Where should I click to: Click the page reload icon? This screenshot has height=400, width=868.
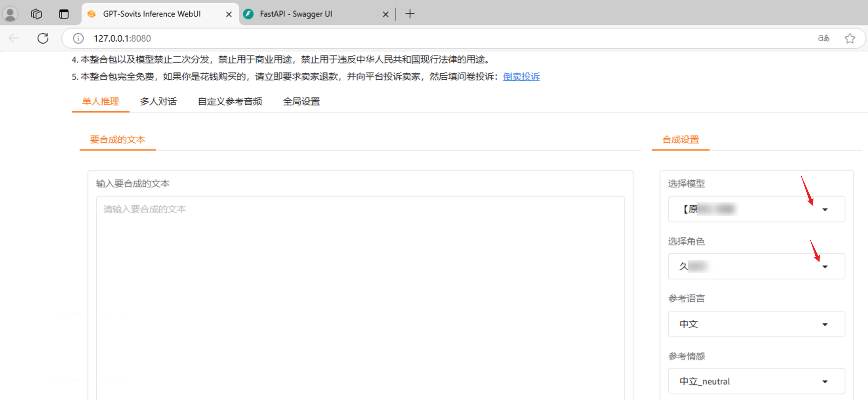coord(43,38)
